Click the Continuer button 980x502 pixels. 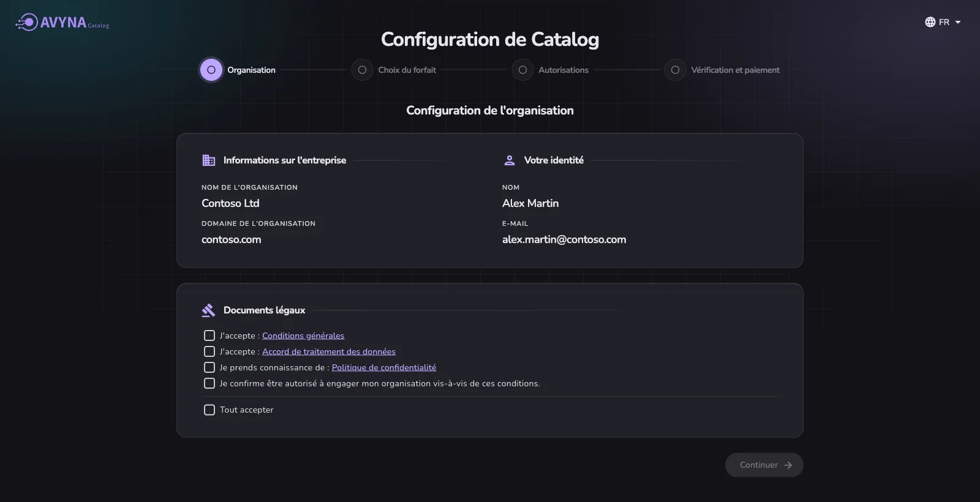[764, 465]
